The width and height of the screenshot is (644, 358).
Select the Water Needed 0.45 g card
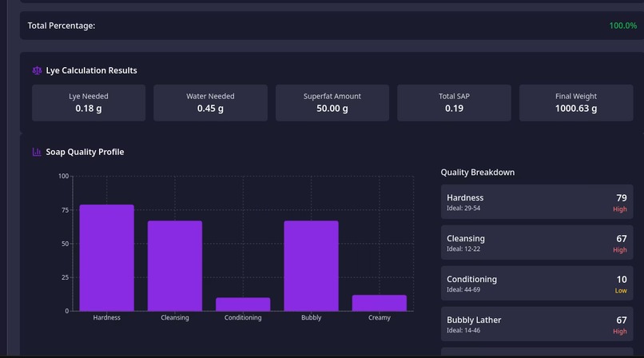[210, 102]
